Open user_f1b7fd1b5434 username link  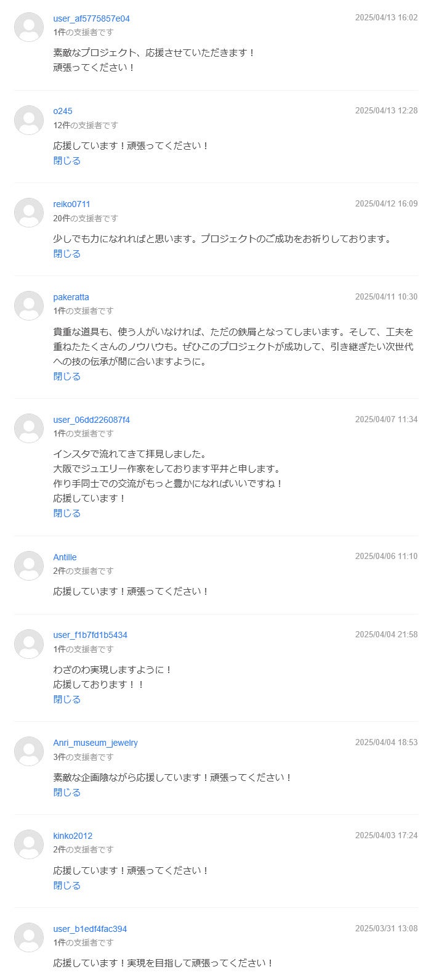pyautogui.click(x=90, y=635)
